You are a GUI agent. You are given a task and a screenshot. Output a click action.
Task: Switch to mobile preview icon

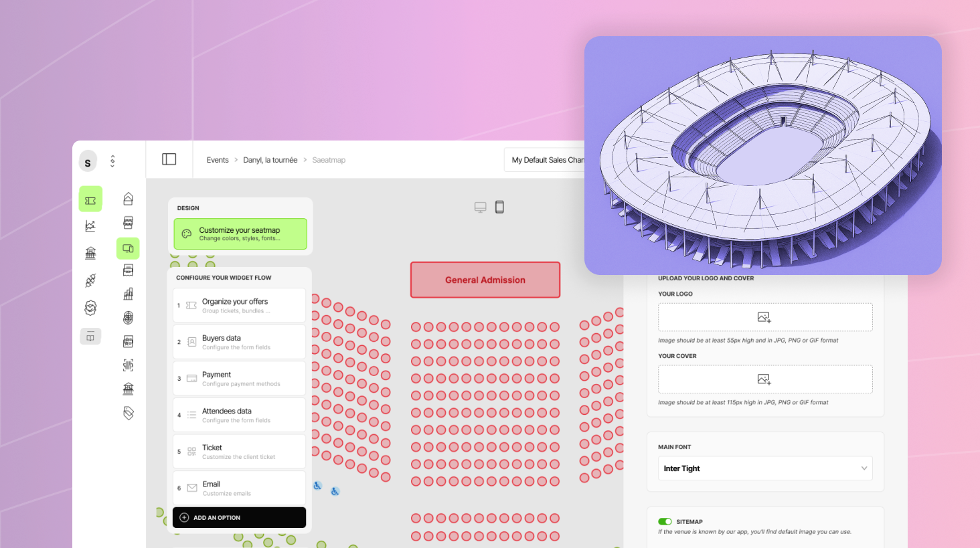pos(499,207)
